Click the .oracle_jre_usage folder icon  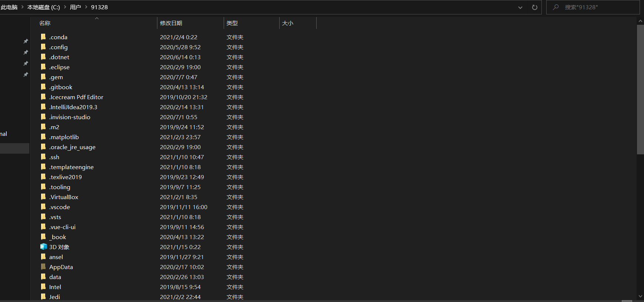coord(43,147)
